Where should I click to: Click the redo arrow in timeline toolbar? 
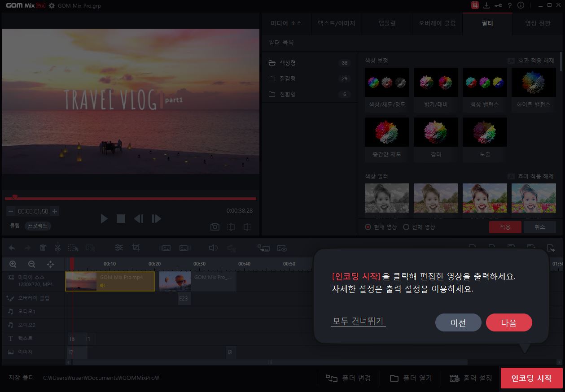(27, 248)
